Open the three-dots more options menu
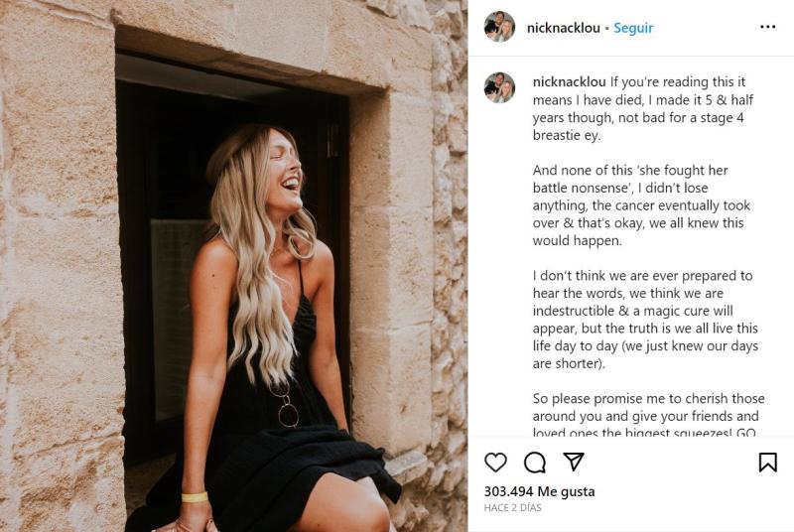794x532 pixels. pyautogui.click(x=767, y=27)
